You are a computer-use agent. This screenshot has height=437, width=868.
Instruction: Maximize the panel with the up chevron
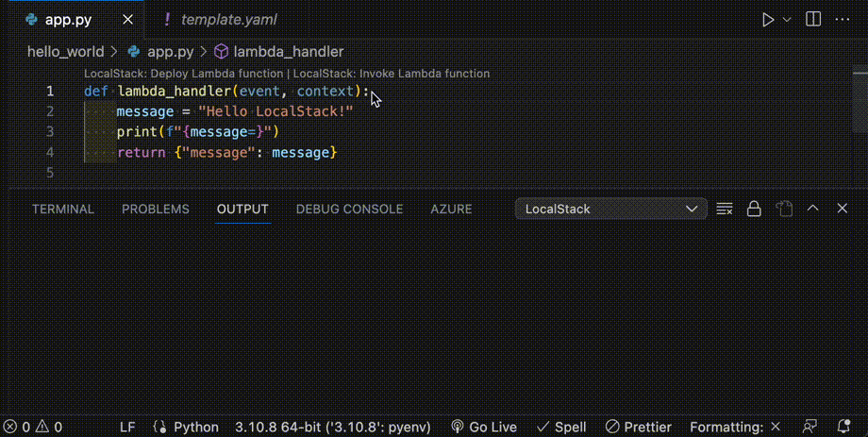813,209
